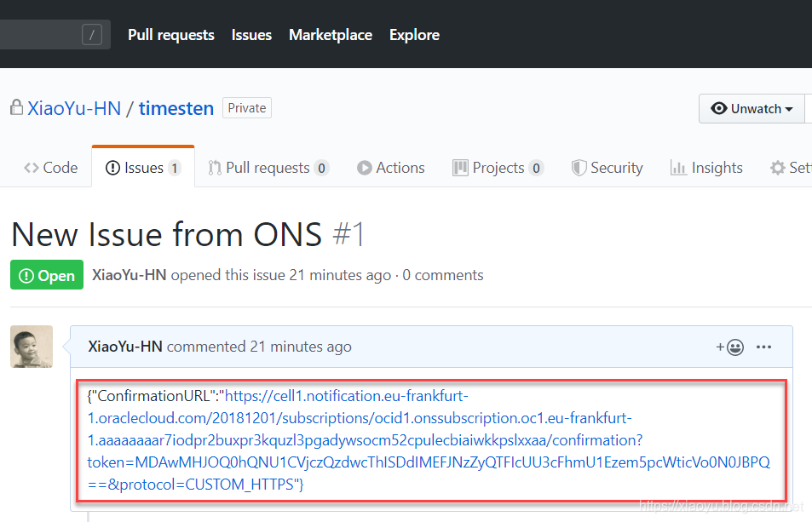Open the Explore page
The image size is (812, 522).
[x=414, y=35]
